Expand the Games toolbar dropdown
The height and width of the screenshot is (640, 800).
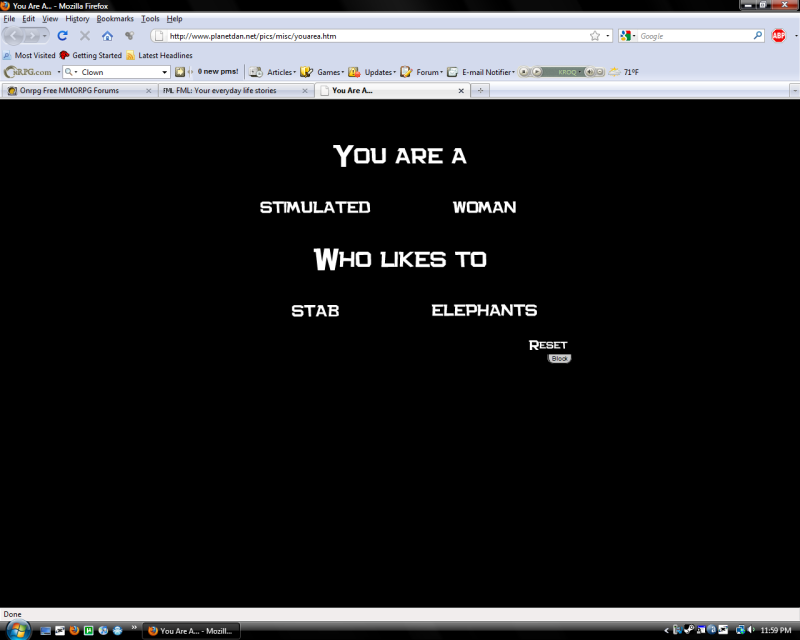[x=330, y=72]
